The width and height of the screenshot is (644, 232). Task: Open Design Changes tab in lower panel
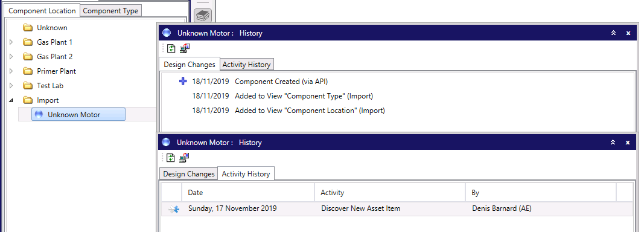[189, 174]
